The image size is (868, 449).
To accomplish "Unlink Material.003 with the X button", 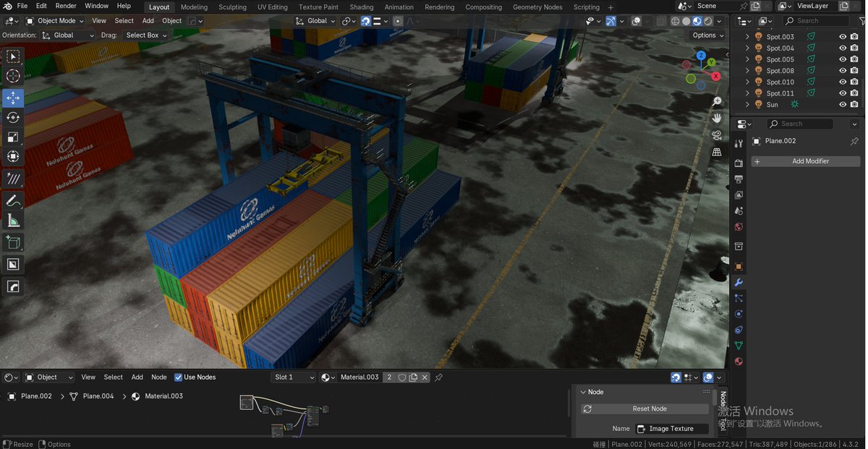I will coord(425,377).
